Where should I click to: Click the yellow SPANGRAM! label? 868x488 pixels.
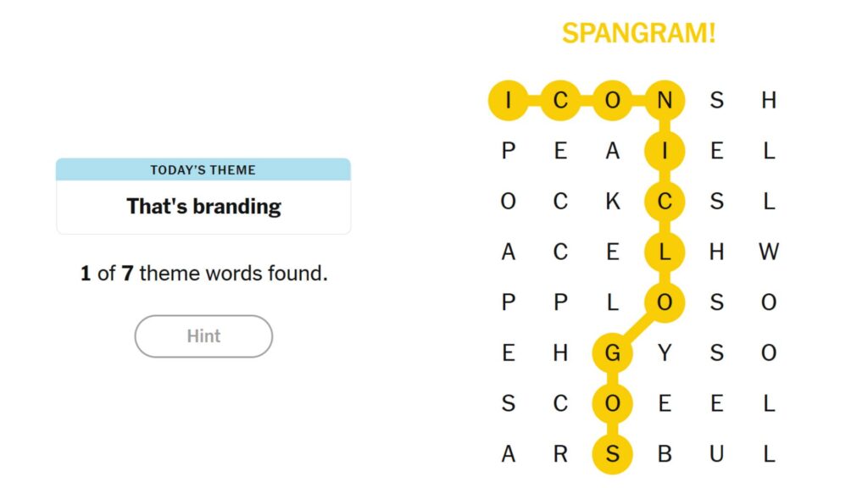tap(638, 33)
